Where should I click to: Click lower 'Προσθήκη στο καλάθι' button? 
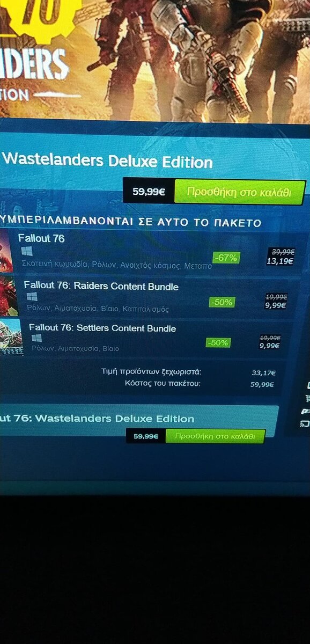(215, 436)
